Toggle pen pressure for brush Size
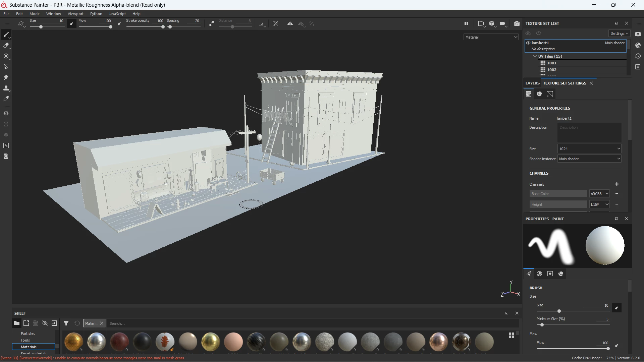This screenshot has width=644, height=362. (x=71, y=24)
